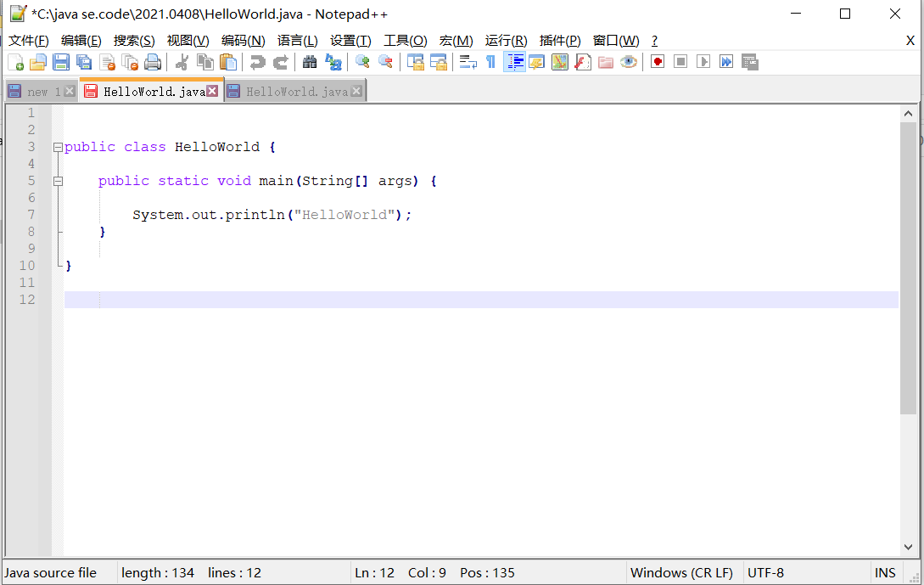Click the vertical scrollbar thumb
Screen dimensions: 924x585
908,268
